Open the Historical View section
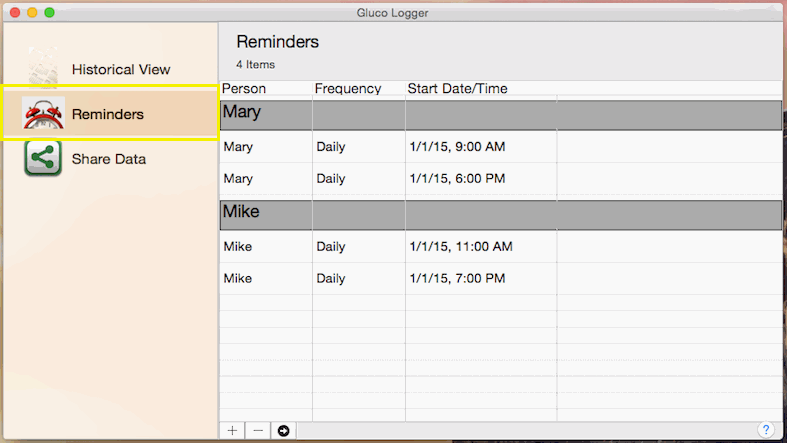This screenshot has width=787, height=443. pos(120,70)
